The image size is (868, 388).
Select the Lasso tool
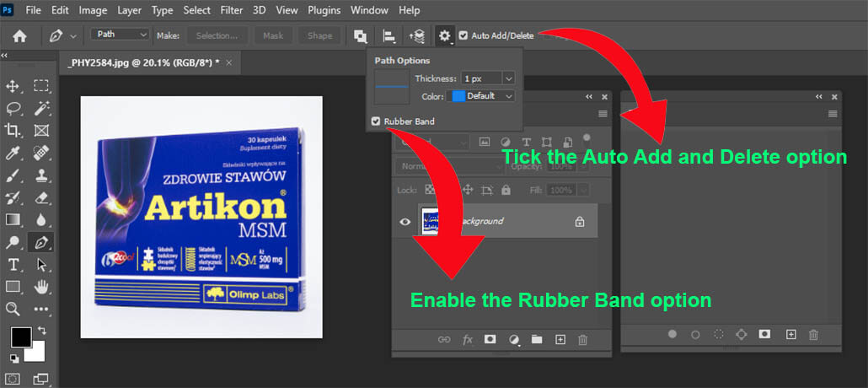click(12, 109)
